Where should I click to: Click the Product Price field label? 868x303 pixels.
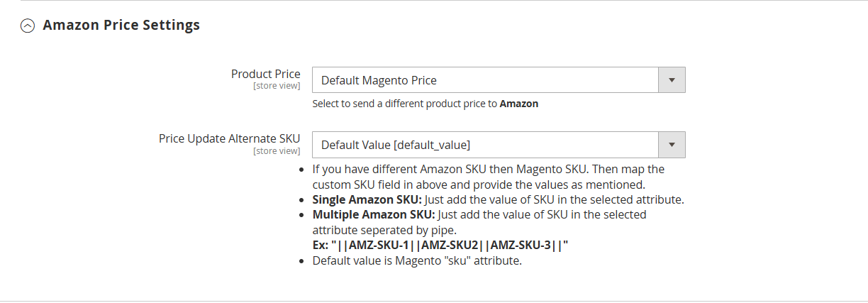[x=266, y=74]
